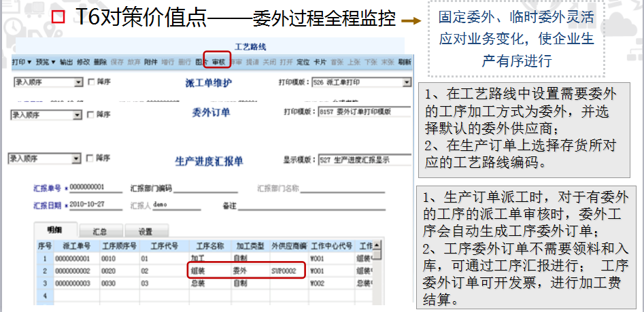Click the 工序顺序号 column header
The height and width of the screenshot is (312, 644).
pos(120,246)
